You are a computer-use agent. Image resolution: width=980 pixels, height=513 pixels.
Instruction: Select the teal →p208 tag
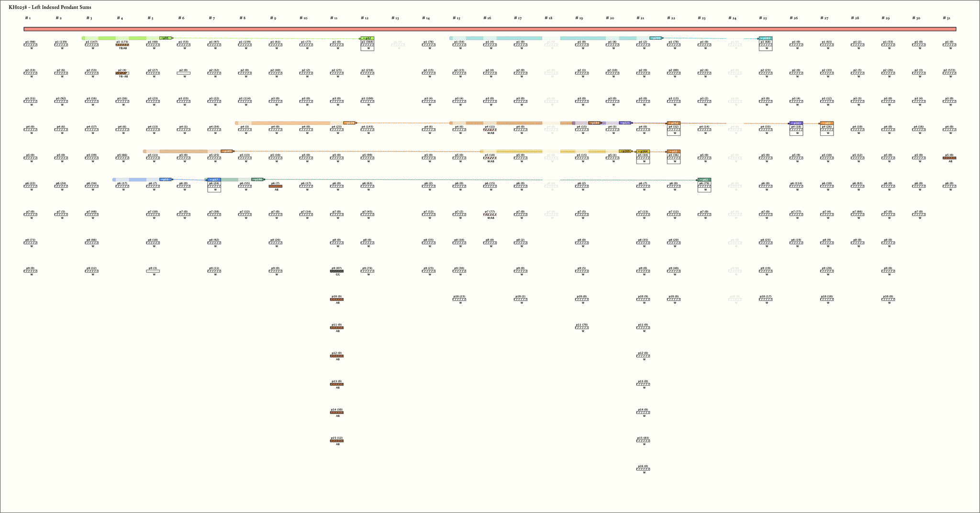click(x=656, y=38)
